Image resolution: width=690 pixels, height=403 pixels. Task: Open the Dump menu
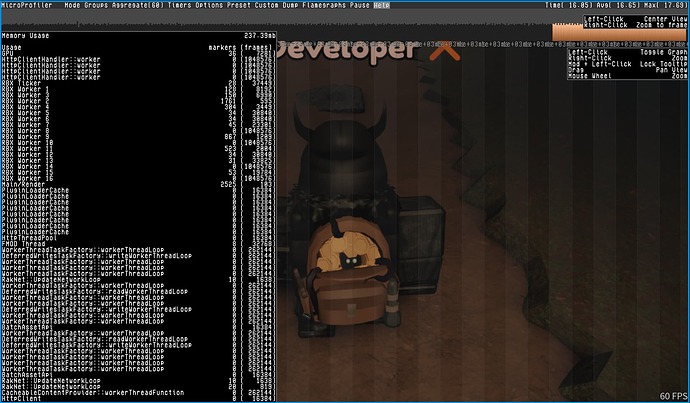(x=290, y=5)
